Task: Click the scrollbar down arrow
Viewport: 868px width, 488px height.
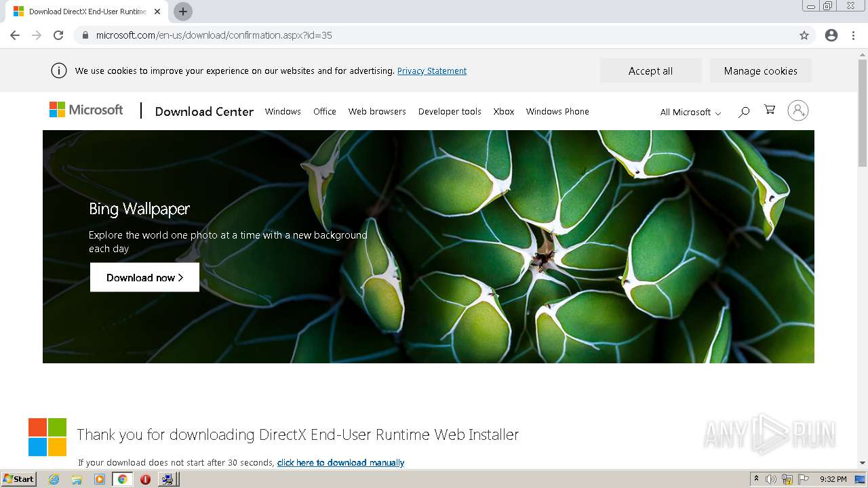Action: (x=863, y=463)
